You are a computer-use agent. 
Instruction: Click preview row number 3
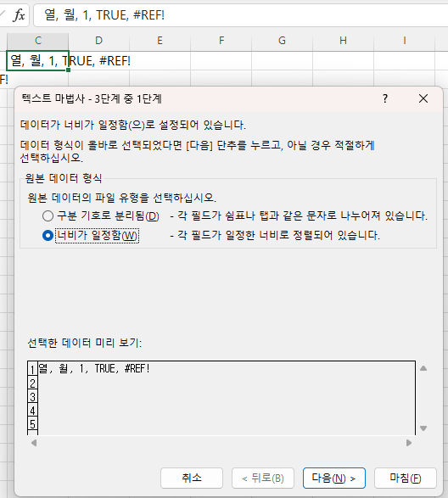[32, 397]
